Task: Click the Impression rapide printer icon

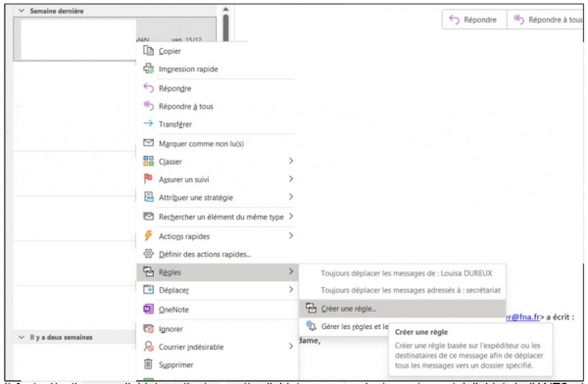Action: [x=149, y=69]
